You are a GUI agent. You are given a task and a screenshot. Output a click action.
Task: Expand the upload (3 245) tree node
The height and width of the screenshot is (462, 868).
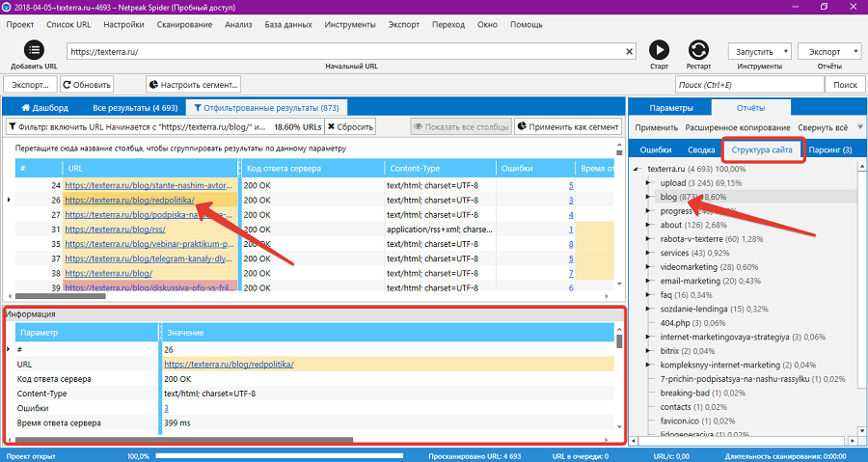(x=649, y=182)
